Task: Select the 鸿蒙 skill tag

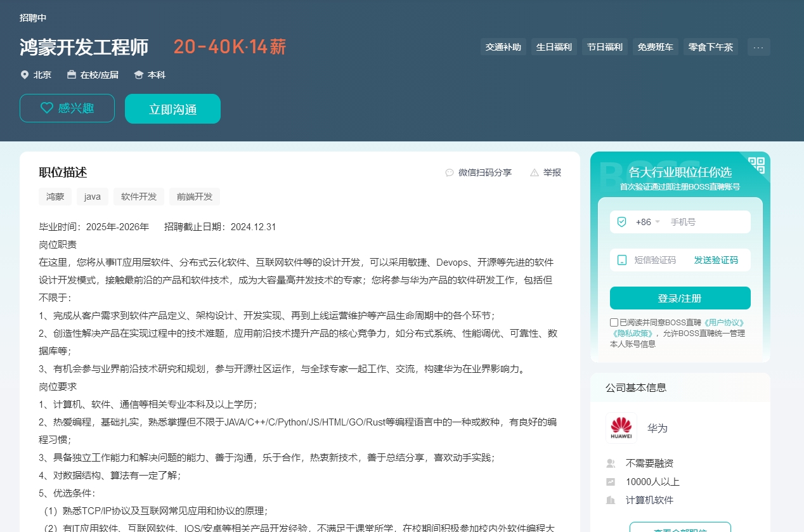Action: (x=55, y=197)
